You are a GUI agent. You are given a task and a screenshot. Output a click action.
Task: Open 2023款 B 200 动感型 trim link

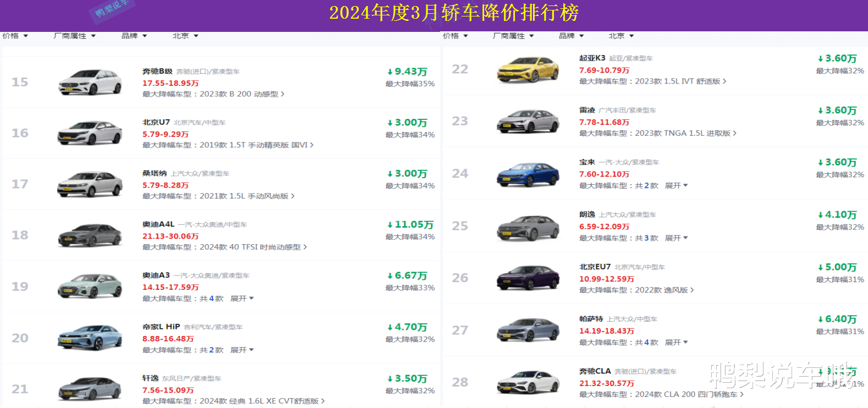tap(242, 94)
